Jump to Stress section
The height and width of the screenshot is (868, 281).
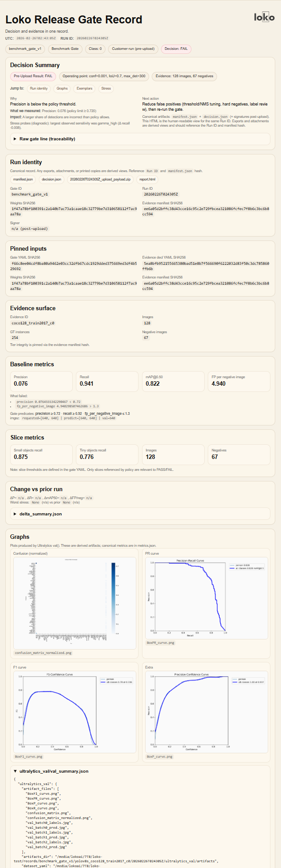106,88
